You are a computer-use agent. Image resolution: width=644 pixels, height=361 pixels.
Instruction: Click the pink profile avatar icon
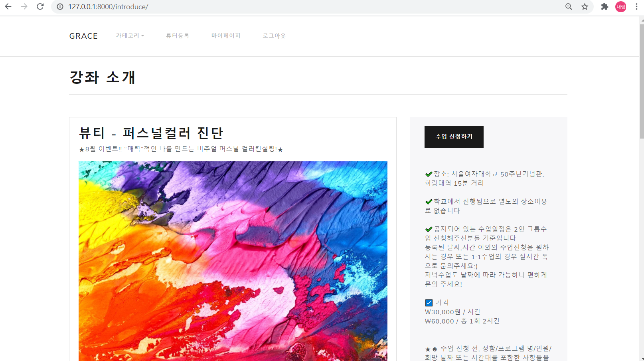pos(620,7)
